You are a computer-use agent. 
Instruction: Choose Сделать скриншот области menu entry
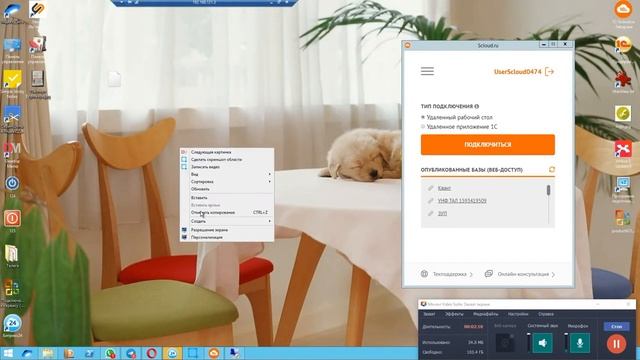point(227,160)
